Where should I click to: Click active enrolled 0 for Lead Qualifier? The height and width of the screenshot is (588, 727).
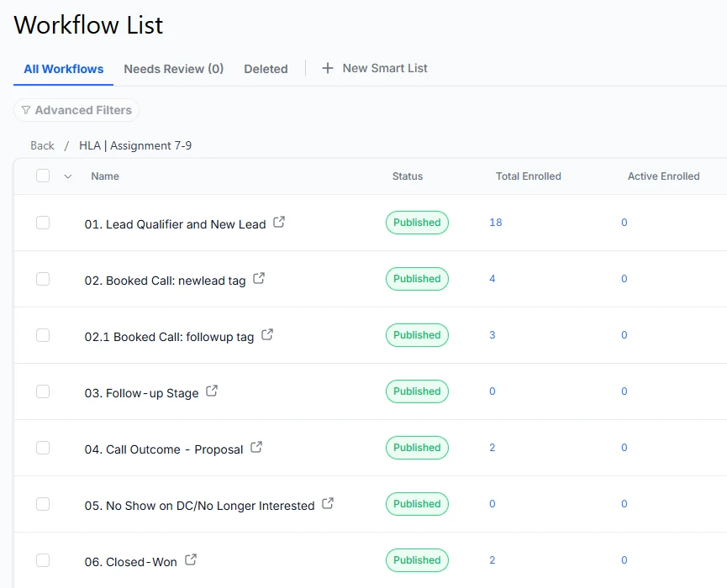click(x=624, y=223)
